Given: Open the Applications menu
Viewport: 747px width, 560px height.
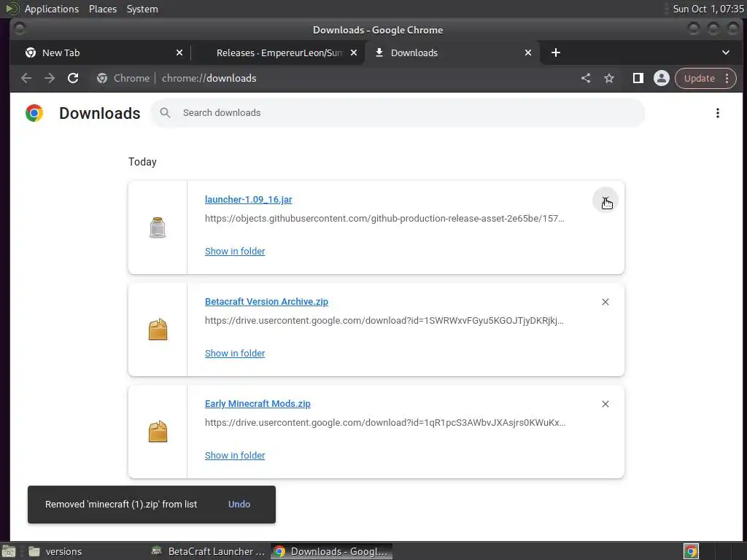Looking at the screenshot, I should point(52,9).
